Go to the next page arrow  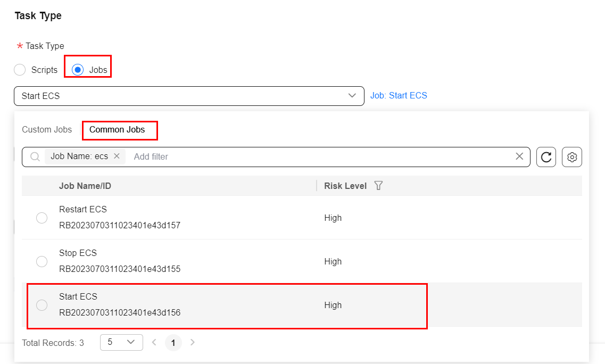point(193,342)
